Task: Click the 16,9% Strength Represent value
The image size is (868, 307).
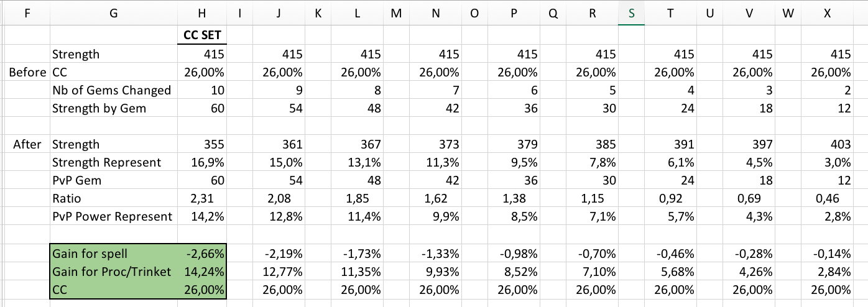Action: point(207,162)
